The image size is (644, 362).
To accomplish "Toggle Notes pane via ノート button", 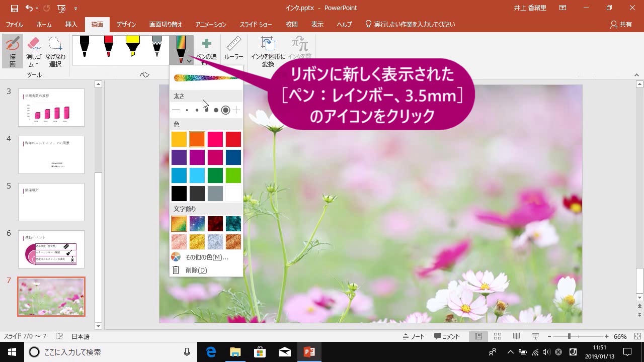I will (x=414, y=336).
